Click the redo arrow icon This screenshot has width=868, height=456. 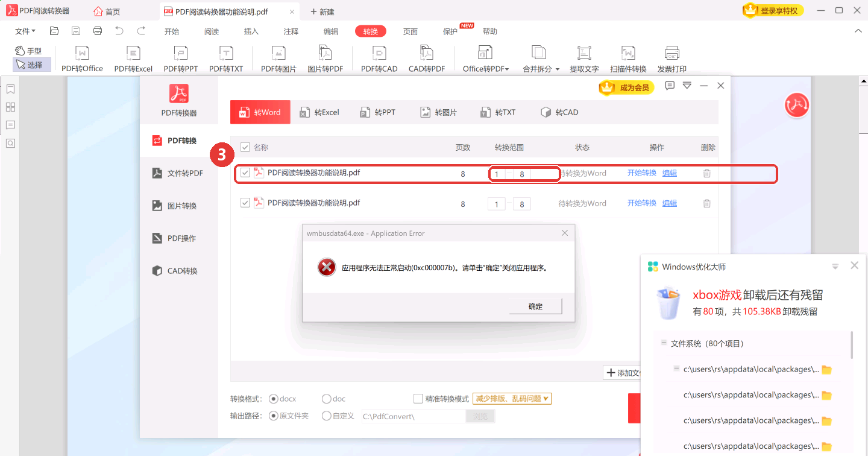click(x=141, y=31)
